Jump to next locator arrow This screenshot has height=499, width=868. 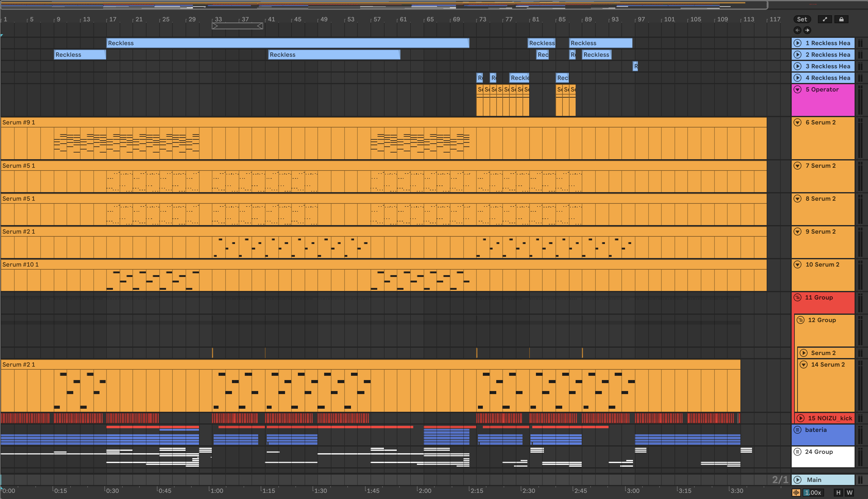tap(807, 30)
